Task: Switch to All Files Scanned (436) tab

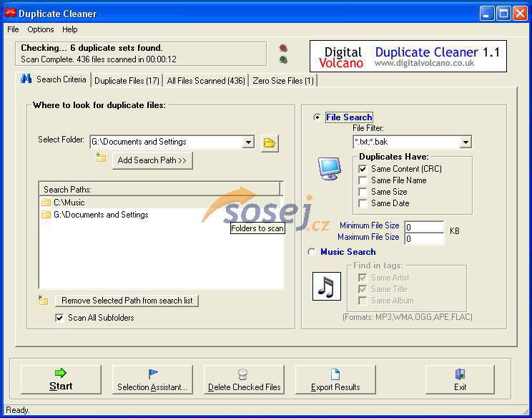Action: 206,81
